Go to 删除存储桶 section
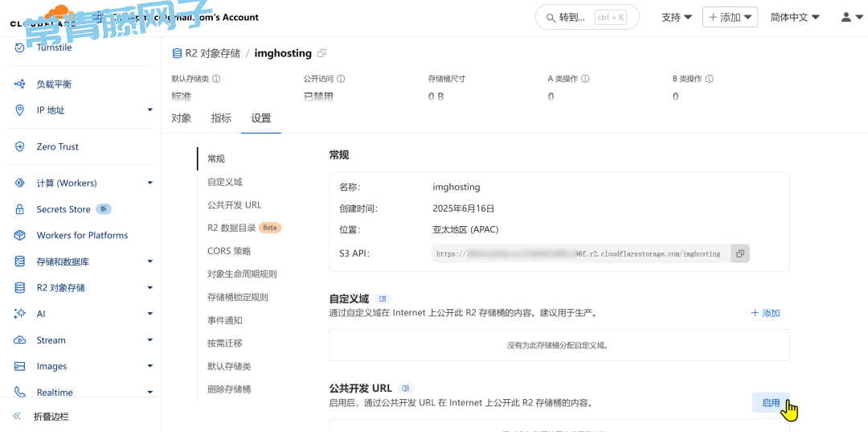Viewport: 868px width, 432px height. (229, 389)
